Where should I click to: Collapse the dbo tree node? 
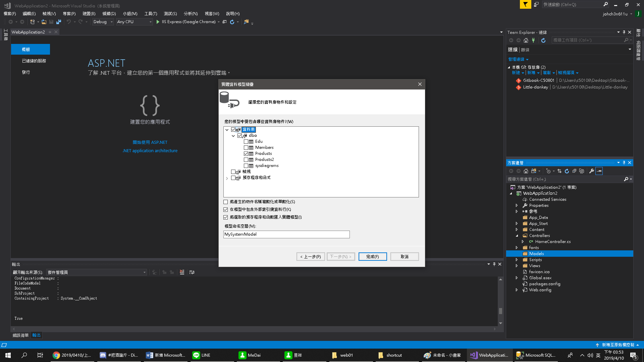point(233,136)
